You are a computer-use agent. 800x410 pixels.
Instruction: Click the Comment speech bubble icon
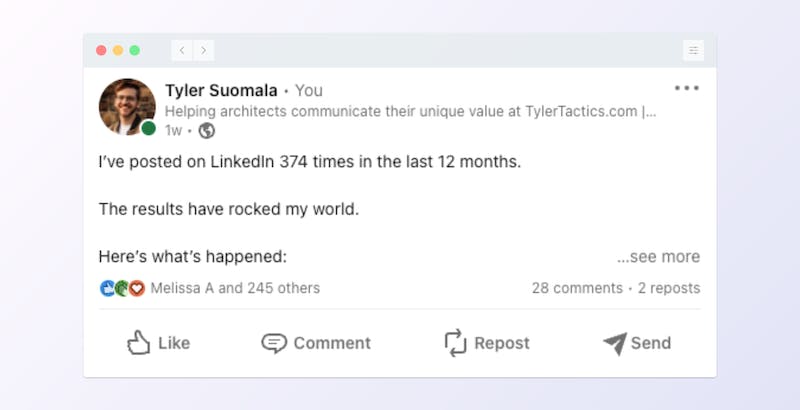pos(274,343)
